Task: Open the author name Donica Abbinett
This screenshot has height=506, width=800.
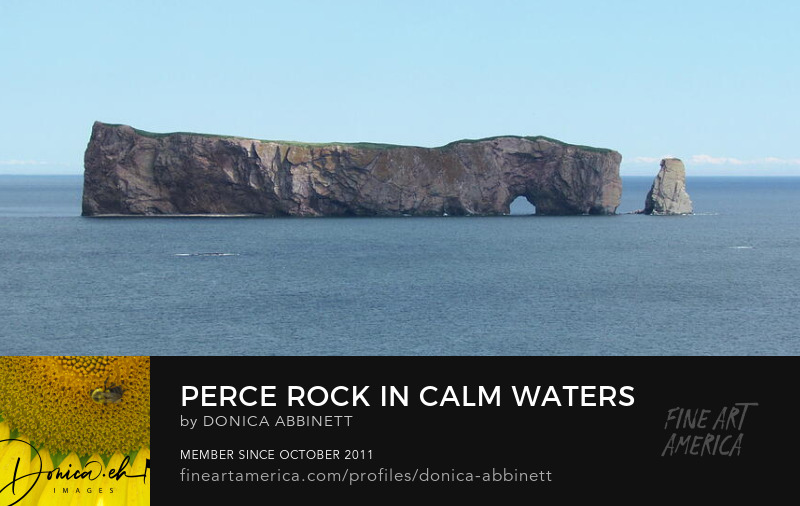Action: click(x=278, y=421)
